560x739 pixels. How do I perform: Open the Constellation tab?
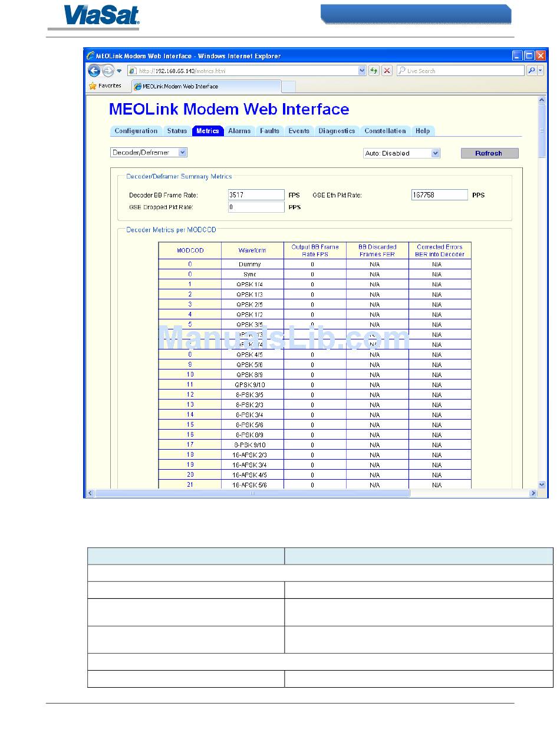[385, 131]
